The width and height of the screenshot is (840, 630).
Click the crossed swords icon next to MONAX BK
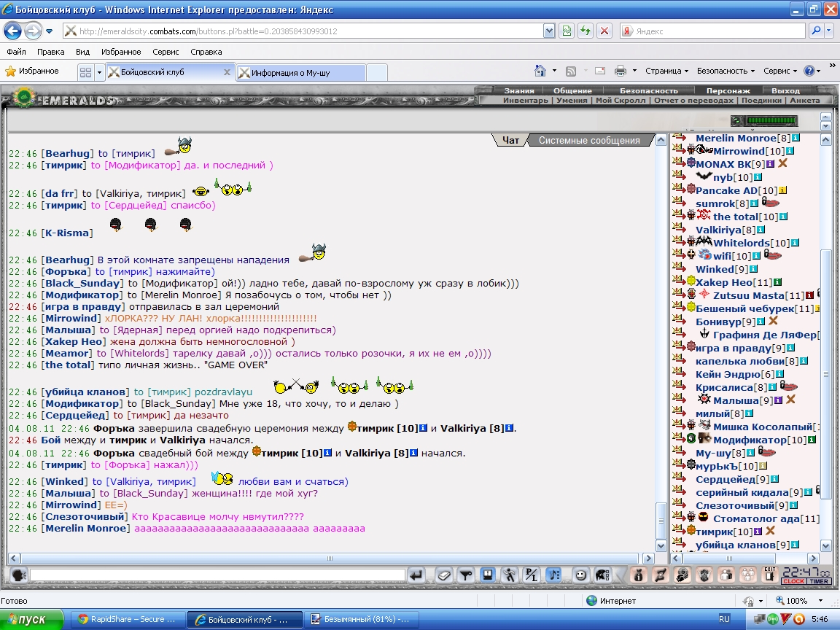(x=782, y=163)
